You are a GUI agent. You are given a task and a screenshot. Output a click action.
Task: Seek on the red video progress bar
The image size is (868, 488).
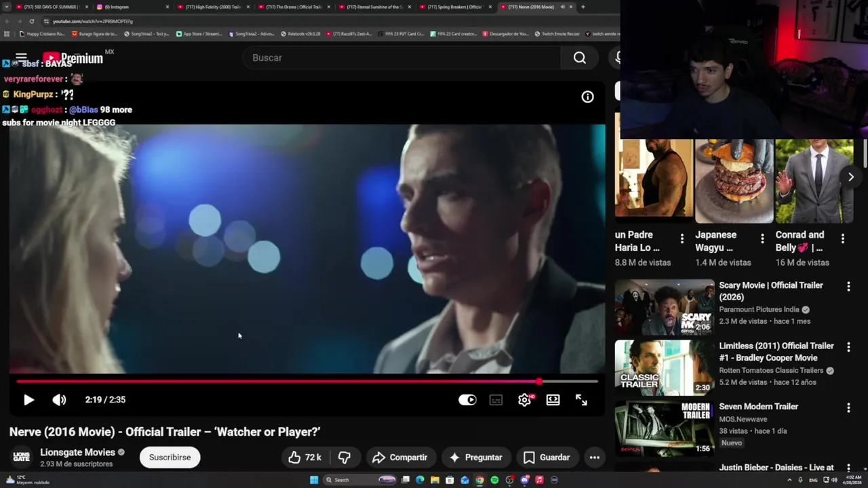(x=307, y=382)
